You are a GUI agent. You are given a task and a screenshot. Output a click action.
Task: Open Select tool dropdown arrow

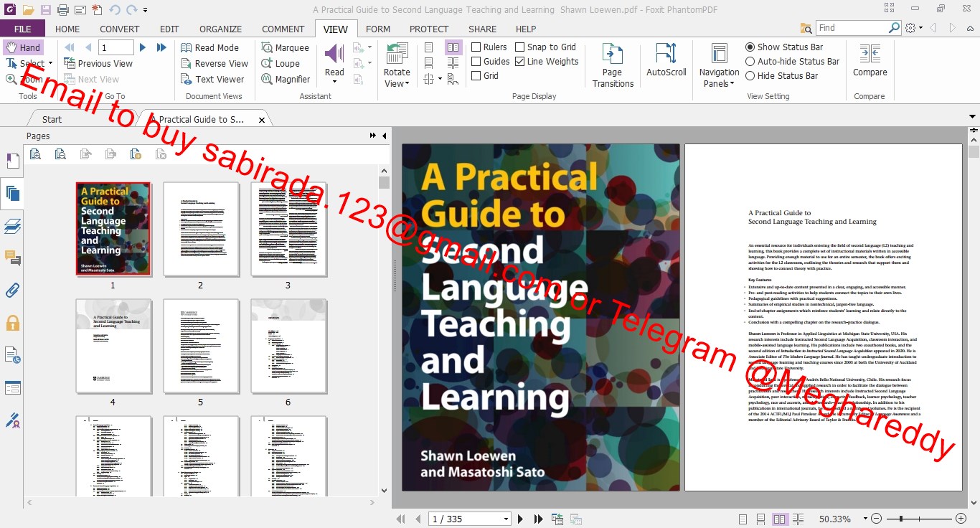point(50,63)
